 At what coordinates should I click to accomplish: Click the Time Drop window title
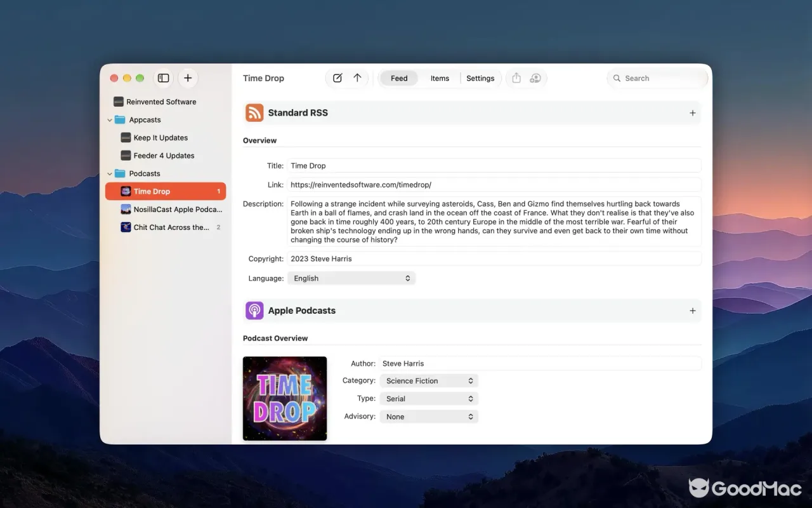263,78
